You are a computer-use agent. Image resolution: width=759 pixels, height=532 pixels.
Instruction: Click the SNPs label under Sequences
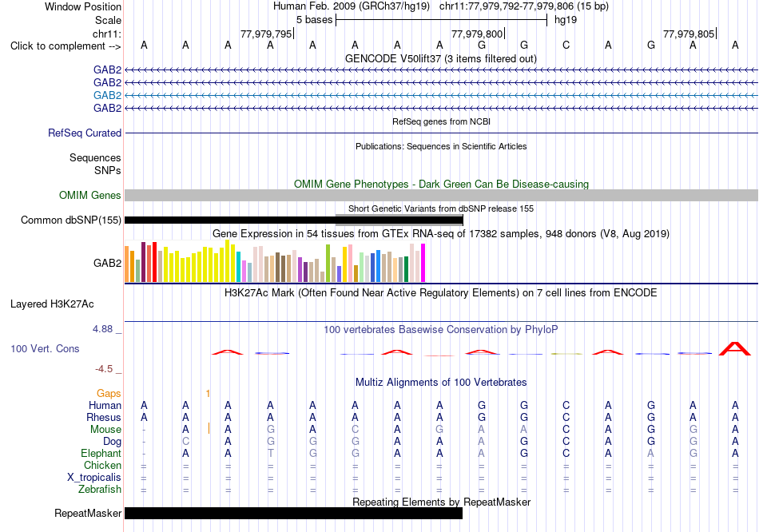108,170
